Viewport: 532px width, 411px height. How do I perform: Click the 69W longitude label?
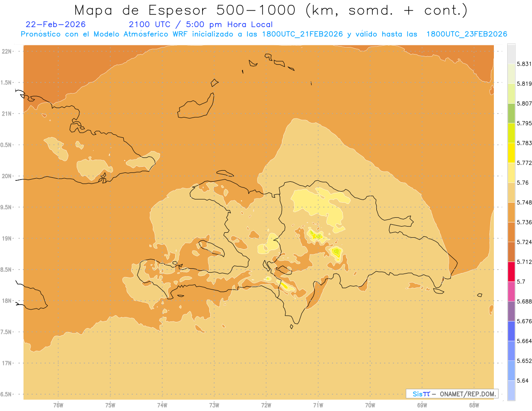[422, 405]
